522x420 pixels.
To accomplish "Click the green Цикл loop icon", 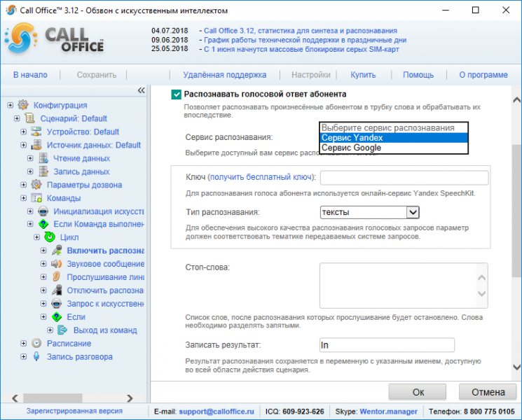I will [50, 237].
